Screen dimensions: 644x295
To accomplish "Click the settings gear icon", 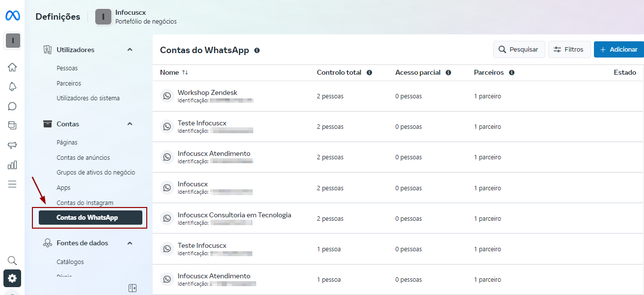I will pyautogui.click(x=12, y=278).
